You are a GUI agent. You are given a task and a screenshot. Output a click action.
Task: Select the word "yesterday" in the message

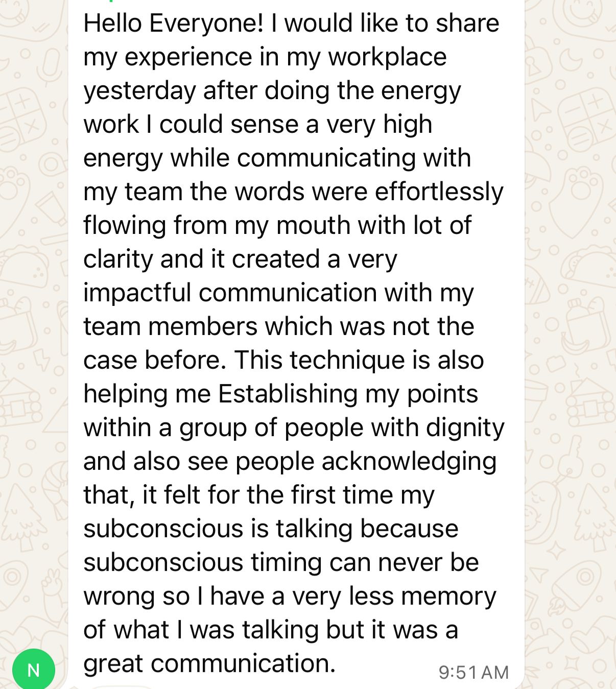139,91
